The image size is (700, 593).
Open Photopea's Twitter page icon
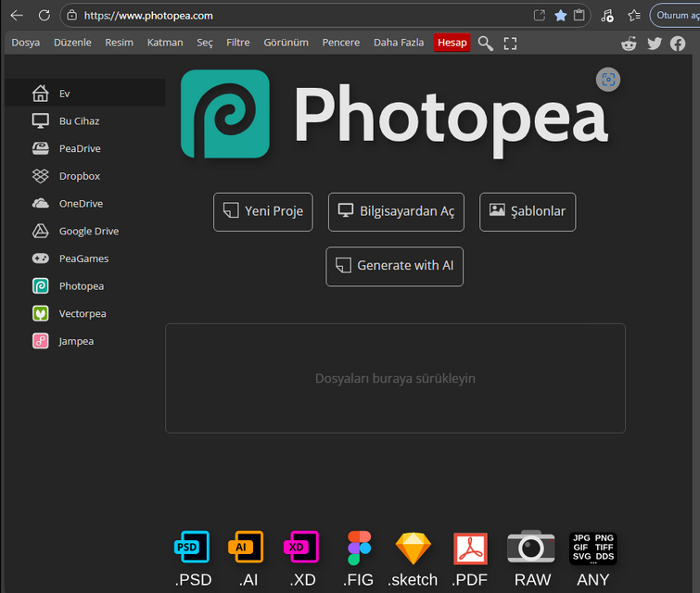pyautogui.click(x=654, y=43)
